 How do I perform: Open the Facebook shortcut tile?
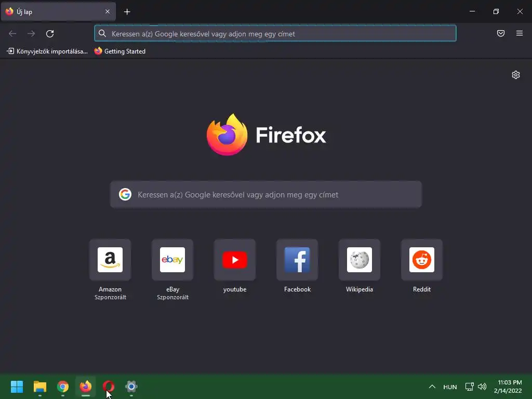297,260
